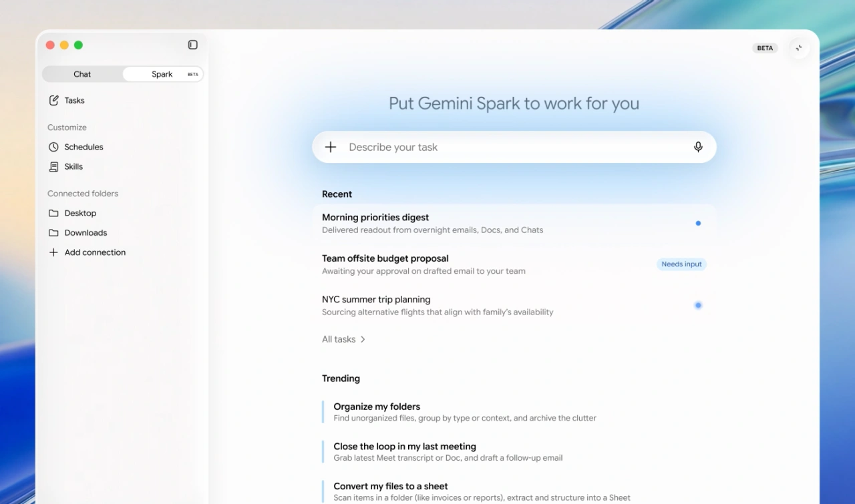Image resolution: width=855 pixels, height=504 pixels.
Task: Click blue dot on Morning priorities digest
Action: click(698, 223)
